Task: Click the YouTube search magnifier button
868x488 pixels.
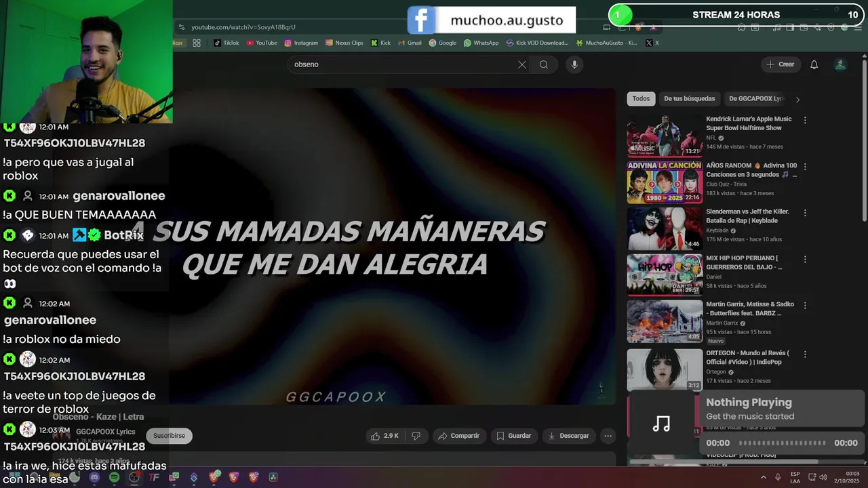Action: click(544, 64)
